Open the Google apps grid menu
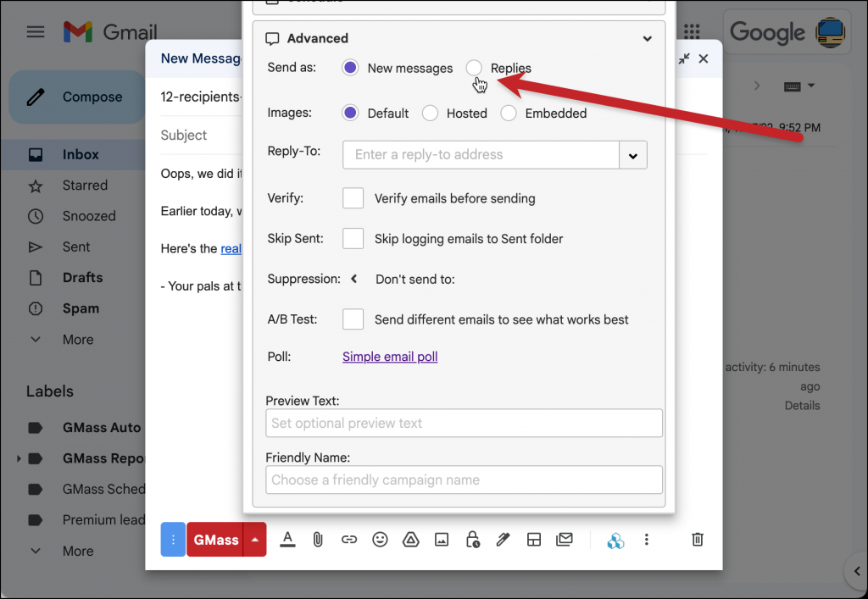 (x=692, y=31)
